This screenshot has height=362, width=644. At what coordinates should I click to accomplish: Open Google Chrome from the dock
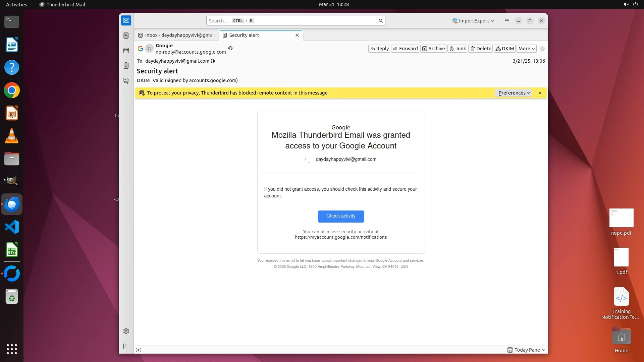coord(12,90)
